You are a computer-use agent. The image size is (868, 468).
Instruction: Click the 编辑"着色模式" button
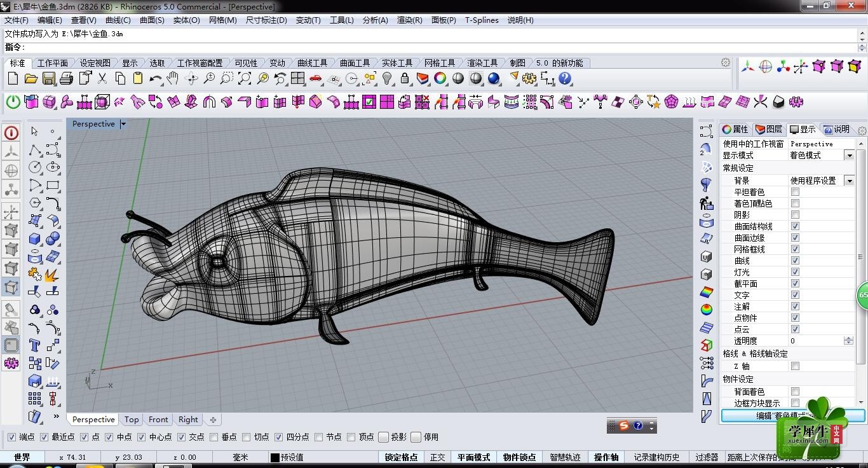click(793, 416)
